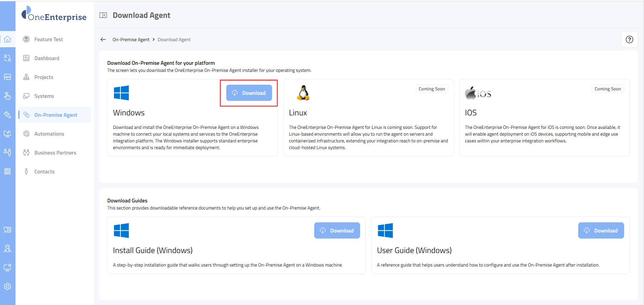The height and width of the screenshot is (305, 644).
Task: Click the server stack icon in left rail
Action: pos(7,171)
